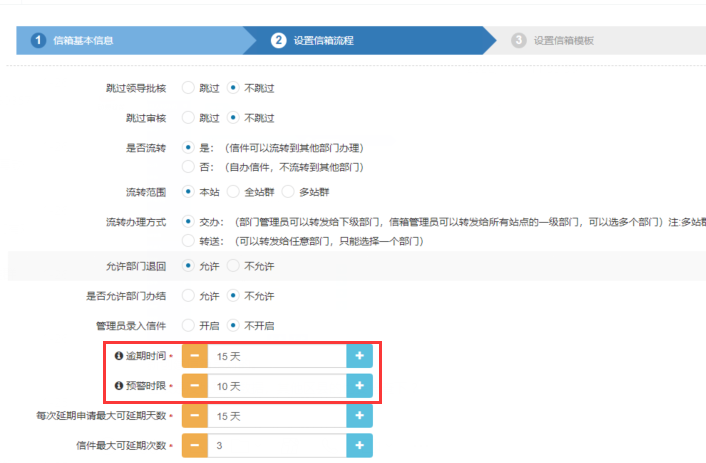Image resolution: width=706 pixels, height=463 pixels.
Task: Click the info icon beside 逾期时间
Action: click(119, 355)
